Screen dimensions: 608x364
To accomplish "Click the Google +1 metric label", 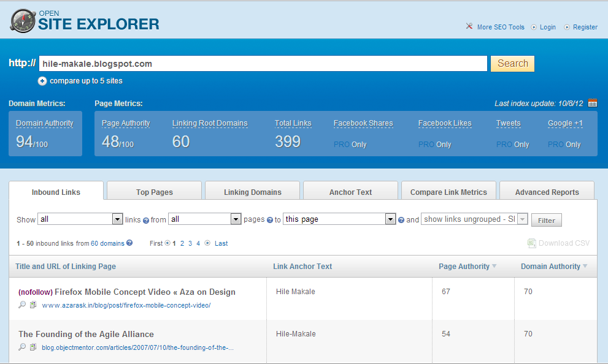I will (x=565, y=123).
